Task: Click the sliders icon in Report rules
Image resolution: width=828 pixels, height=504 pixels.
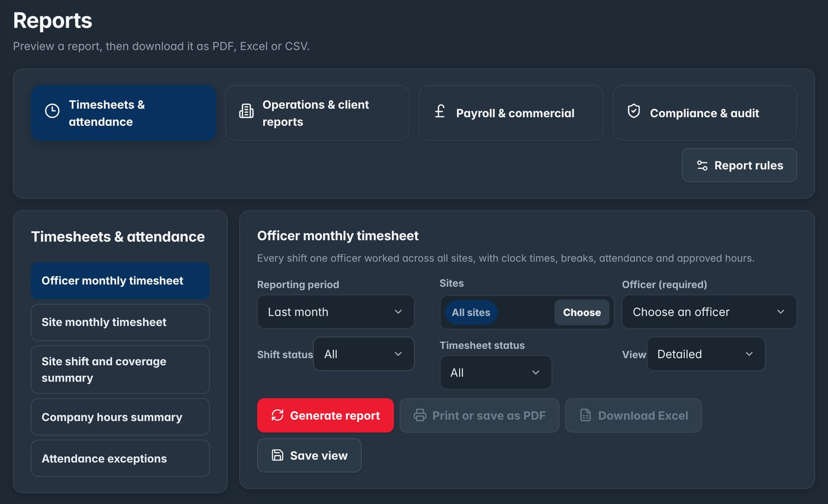Action: point(702,165)
